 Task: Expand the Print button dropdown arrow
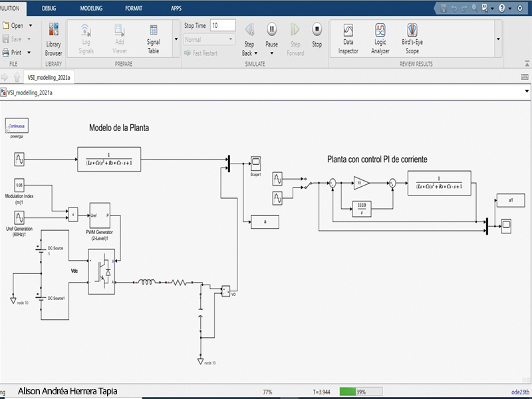point(29,53)
